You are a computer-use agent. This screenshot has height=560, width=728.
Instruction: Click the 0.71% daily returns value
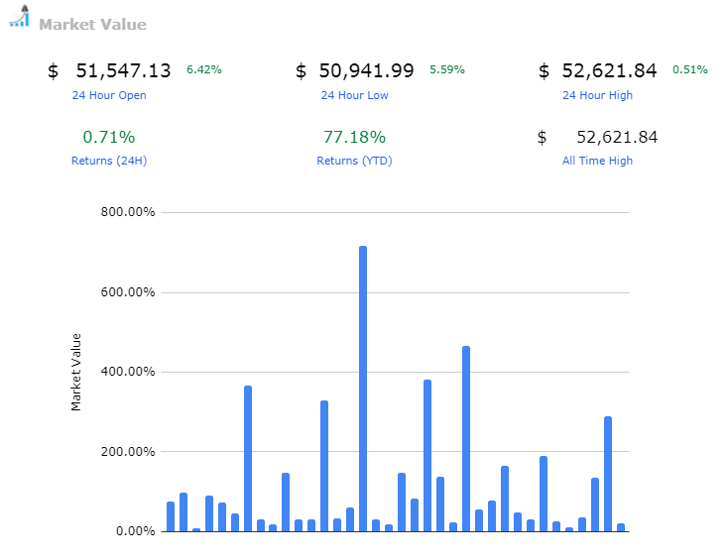[109, 137]
